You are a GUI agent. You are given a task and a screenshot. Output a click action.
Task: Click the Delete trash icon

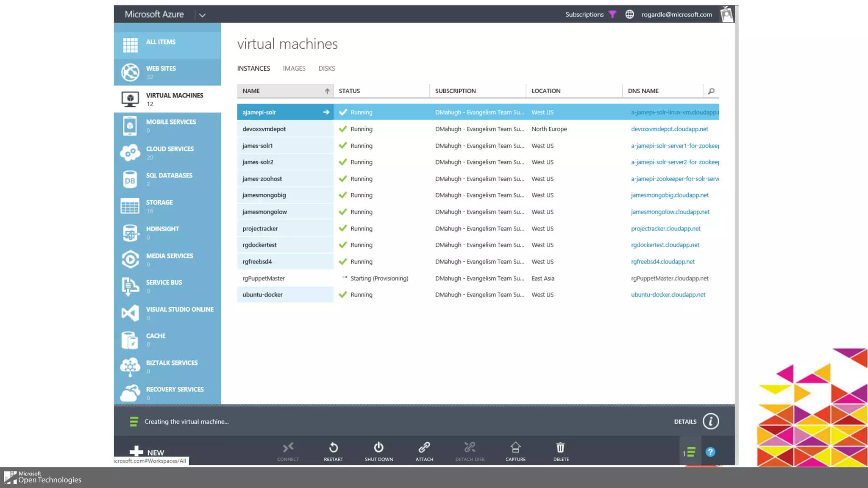click(x=561, y=448)
